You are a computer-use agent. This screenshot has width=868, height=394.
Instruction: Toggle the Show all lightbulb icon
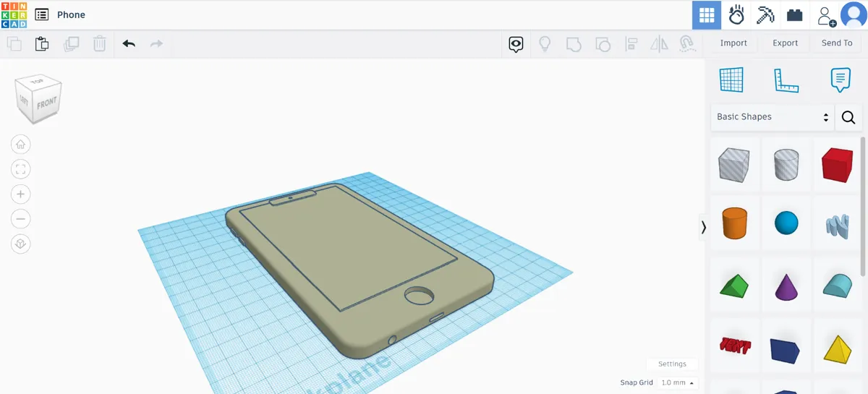[545, 44]
